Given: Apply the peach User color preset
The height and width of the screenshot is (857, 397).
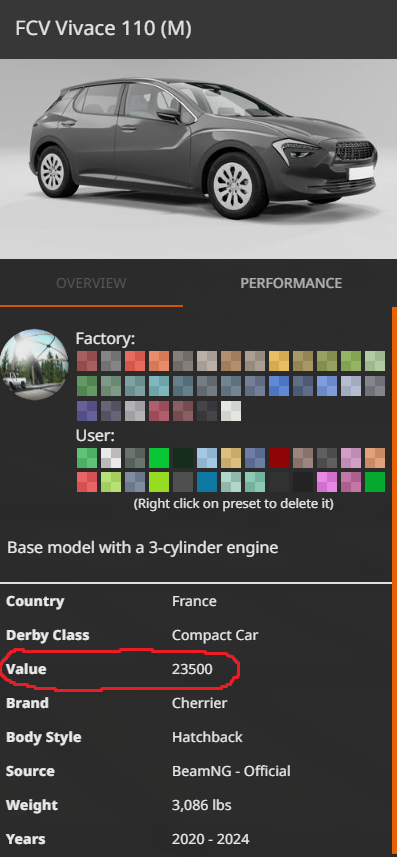Looking at the screenshot, I should 375,458.
